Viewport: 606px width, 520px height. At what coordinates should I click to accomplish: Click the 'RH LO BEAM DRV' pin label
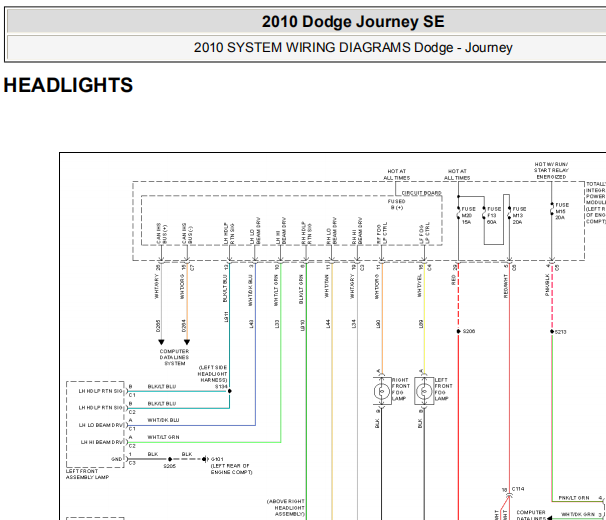click(x=331, y=231)
